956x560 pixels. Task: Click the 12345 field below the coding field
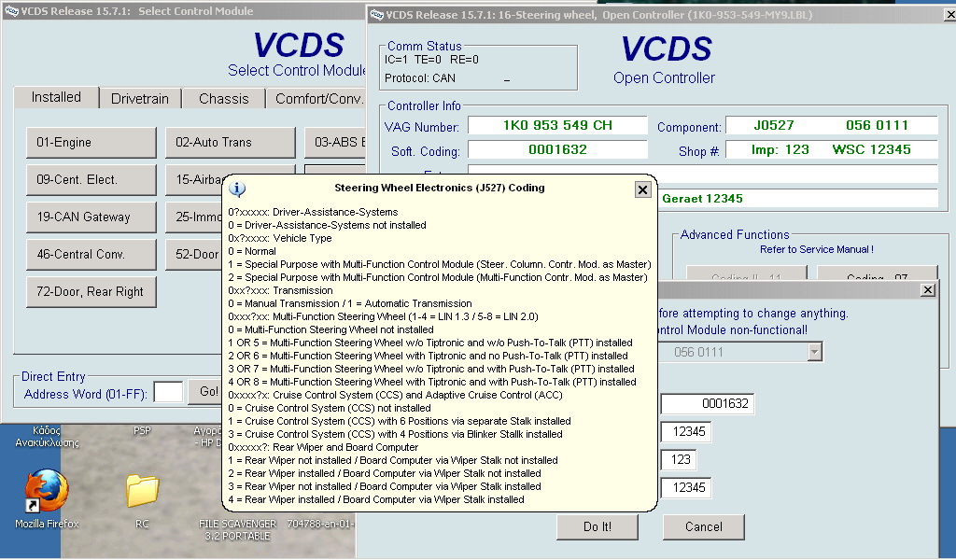tap(686, 431)
